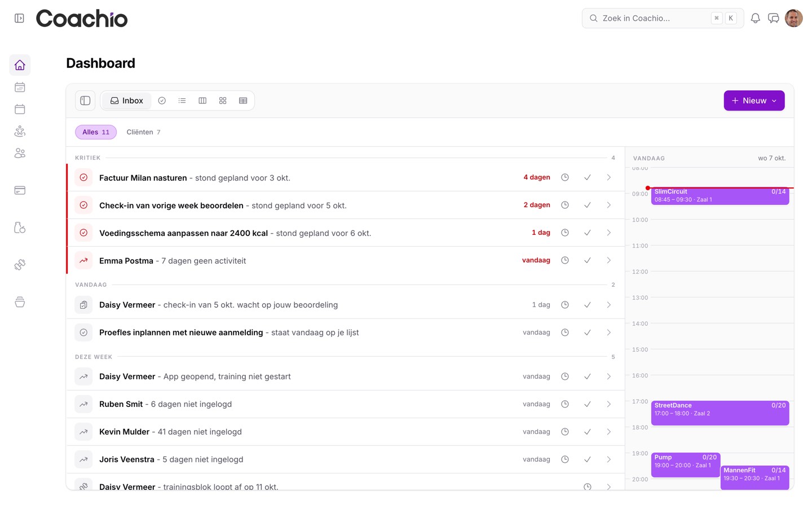Expand the Proefles inplannen row chevron

tap(609, 332)
